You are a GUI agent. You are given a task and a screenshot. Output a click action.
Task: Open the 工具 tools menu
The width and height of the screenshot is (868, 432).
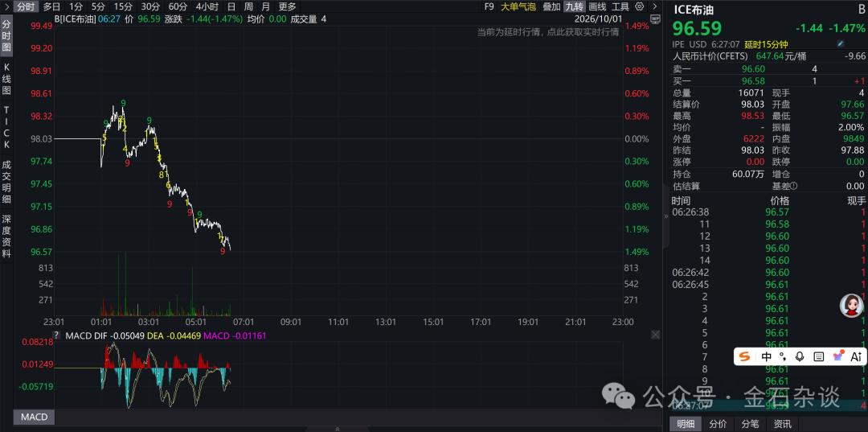tap(620, 6)
